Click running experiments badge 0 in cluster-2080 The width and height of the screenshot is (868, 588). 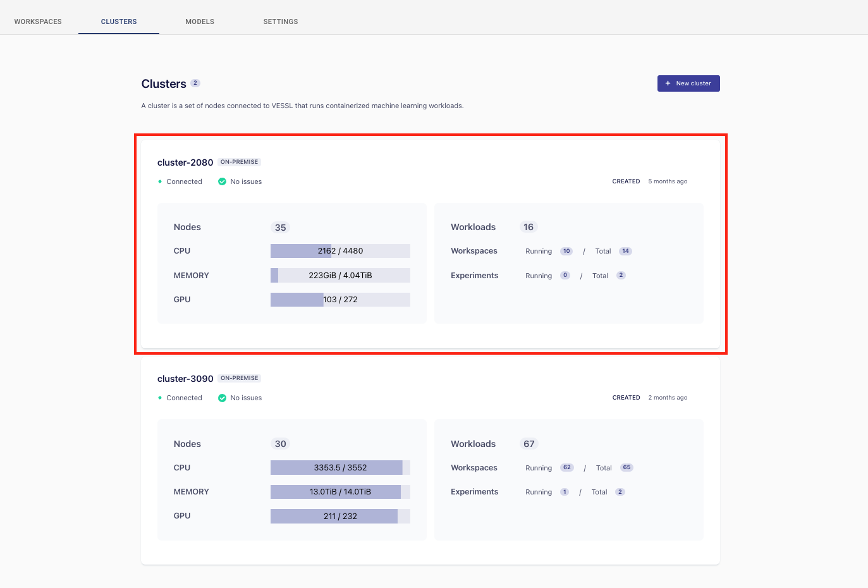565,276
